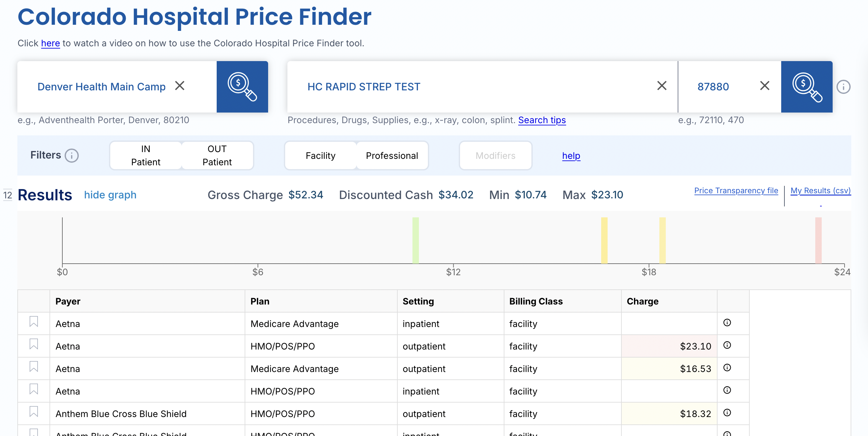868x436 pixels.
Task: Open the Search tips link
Action: point(541,120)
